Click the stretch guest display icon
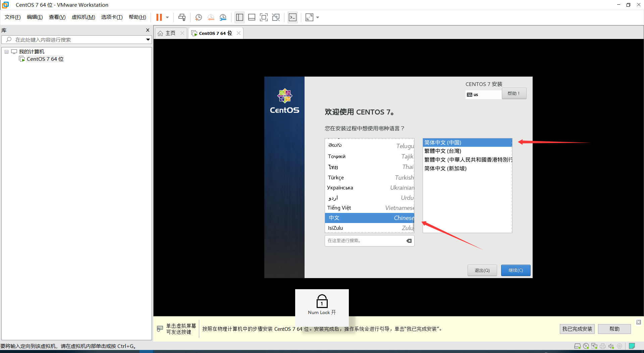 point(309,17)
